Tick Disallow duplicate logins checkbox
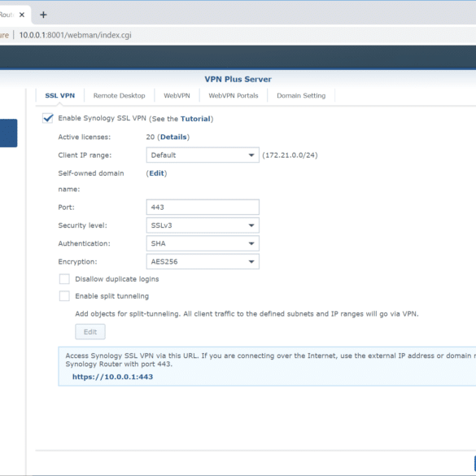The width and height of the screenshot is (476, 476). [x=64, y=279]
